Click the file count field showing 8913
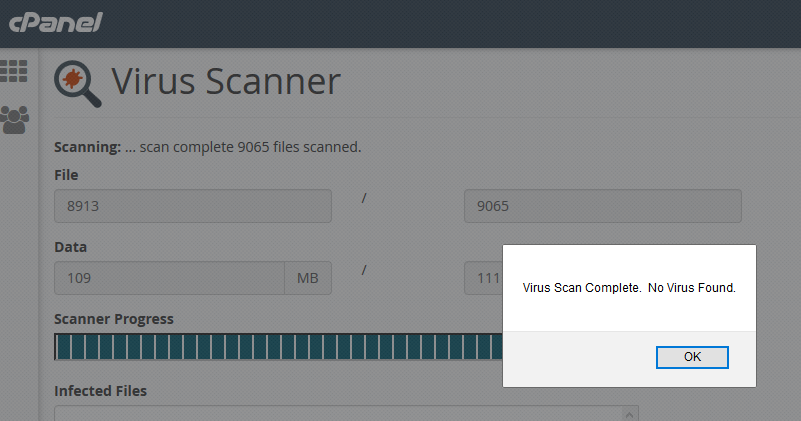801x421 pixels. (x=193, y=206)
